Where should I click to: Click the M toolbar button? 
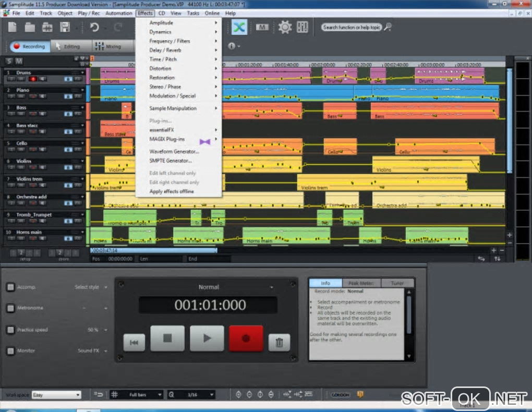point(262,27)
